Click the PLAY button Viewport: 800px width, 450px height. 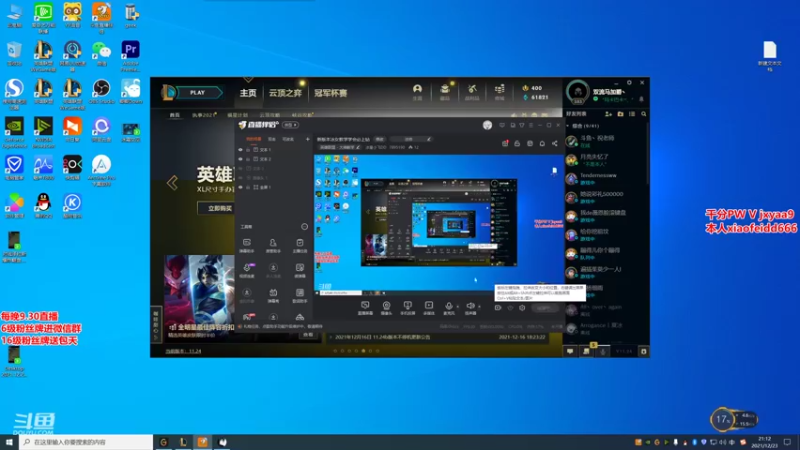[x=197, y=93]
